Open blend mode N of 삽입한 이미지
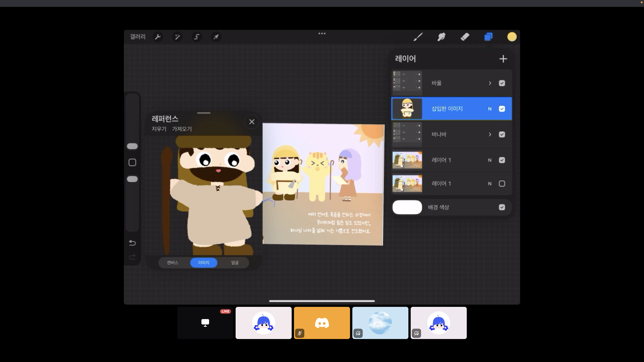This screenshot has height=362, width=644. click(489, 109)
